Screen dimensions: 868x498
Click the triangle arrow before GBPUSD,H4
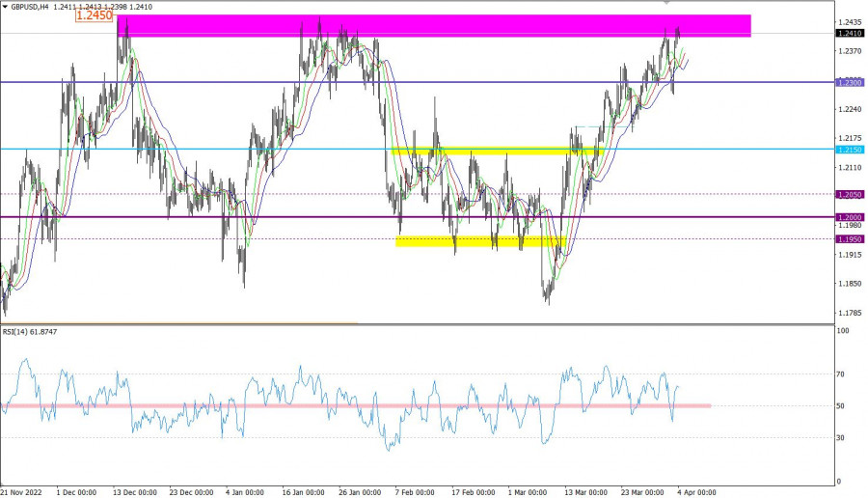coord(6,6)
